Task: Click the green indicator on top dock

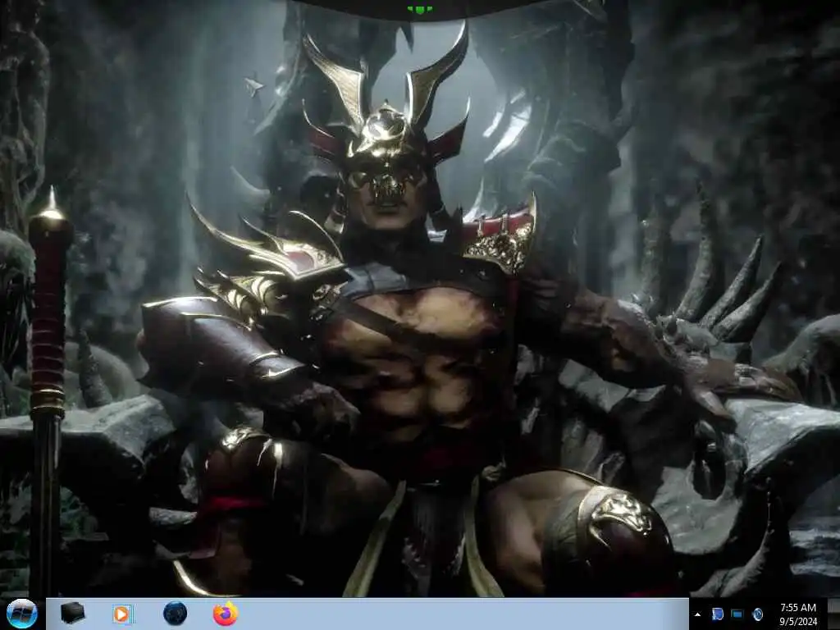Action: tap(419, 9)
